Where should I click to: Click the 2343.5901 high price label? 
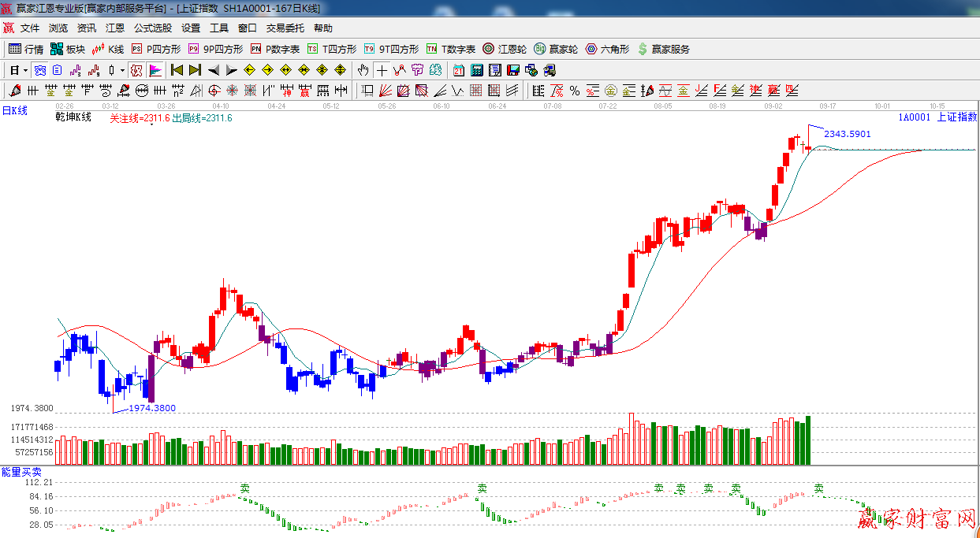[847, 134]
